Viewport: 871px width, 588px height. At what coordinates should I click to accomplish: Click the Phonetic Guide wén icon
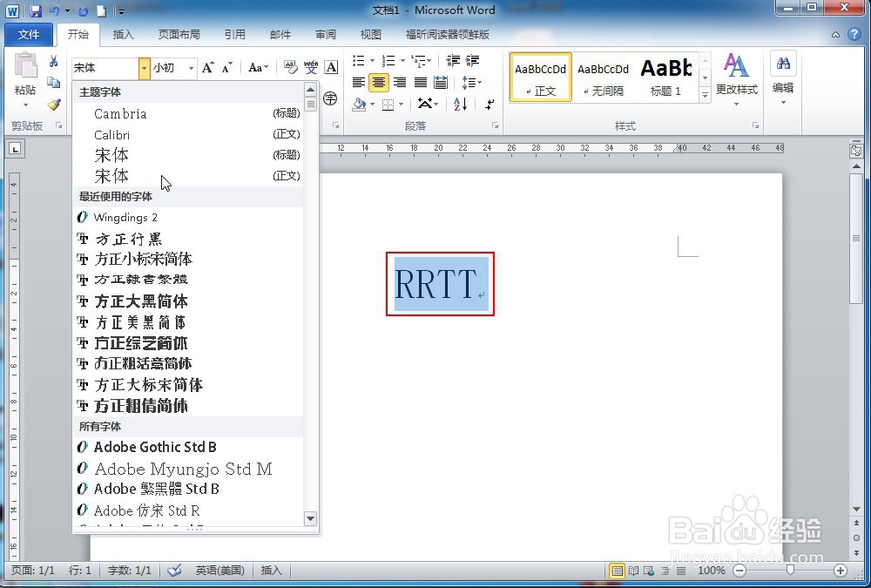pos(311,68)
